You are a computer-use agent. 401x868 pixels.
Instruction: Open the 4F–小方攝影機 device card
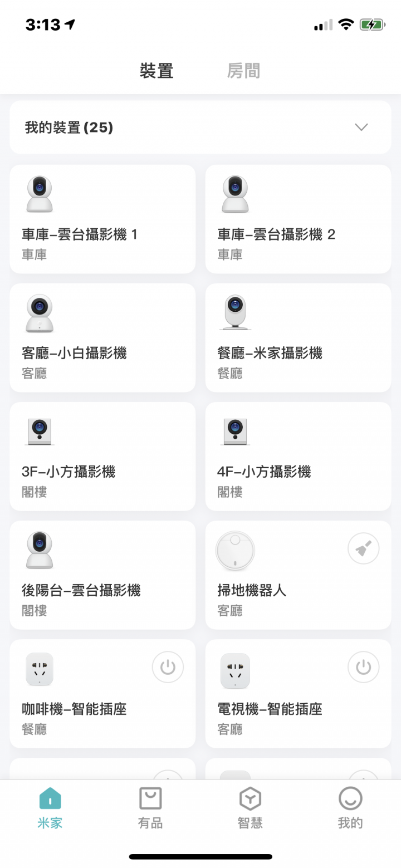[299, 457]
